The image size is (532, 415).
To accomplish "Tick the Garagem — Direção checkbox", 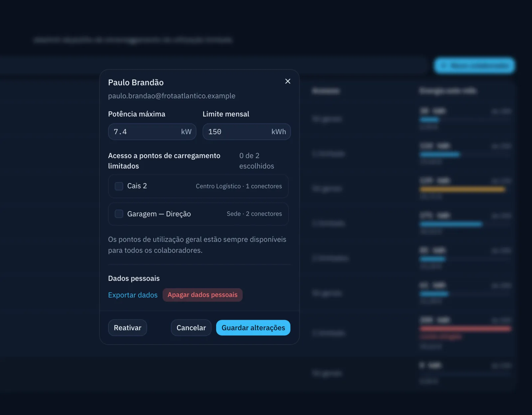I will coord(119,214).
